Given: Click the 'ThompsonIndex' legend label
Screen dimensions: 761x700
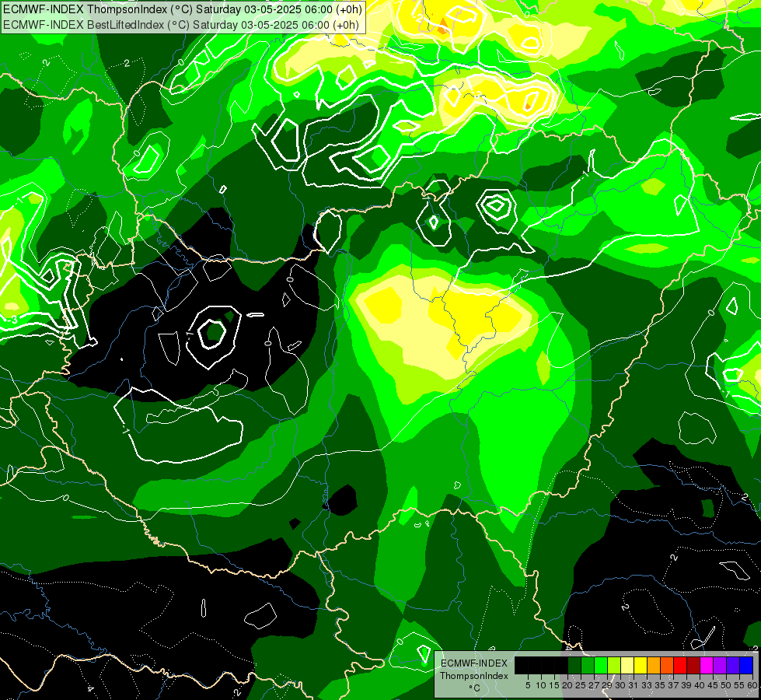Looking at the screenshot, I should click(474, 676).
